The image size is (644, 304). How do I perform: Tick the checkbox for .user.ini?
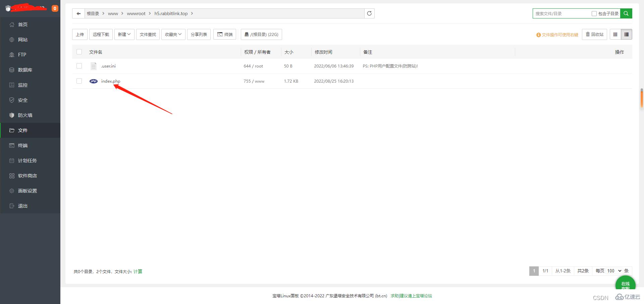(79, 66)
